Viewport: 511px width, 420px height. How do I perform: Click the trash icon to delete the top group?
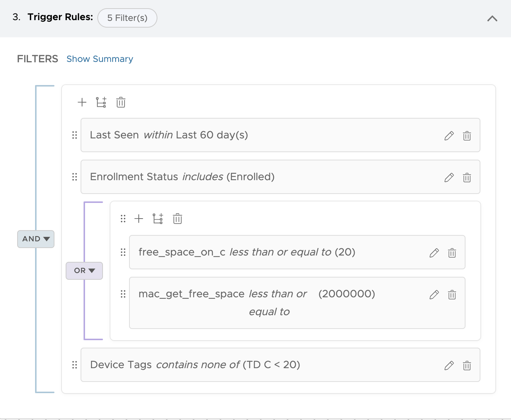tap(120, 102)
